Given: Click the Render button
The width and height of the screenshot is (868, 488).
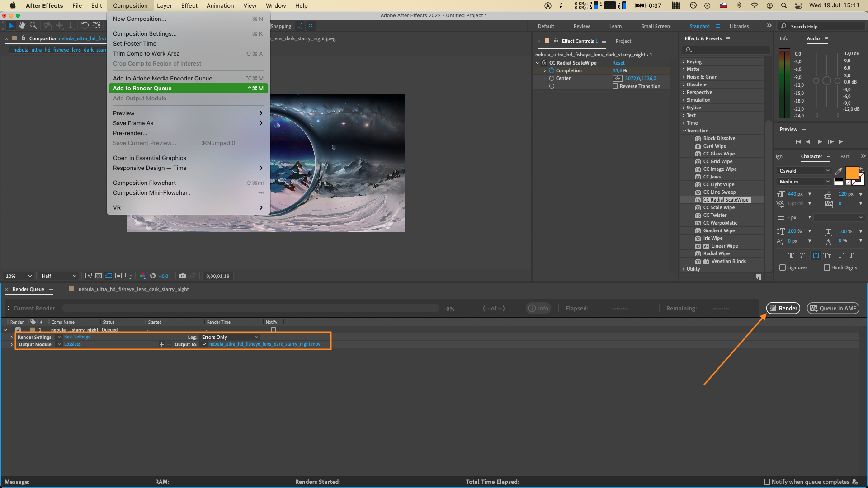Looking at the screenshot, I should click(783, 308).
